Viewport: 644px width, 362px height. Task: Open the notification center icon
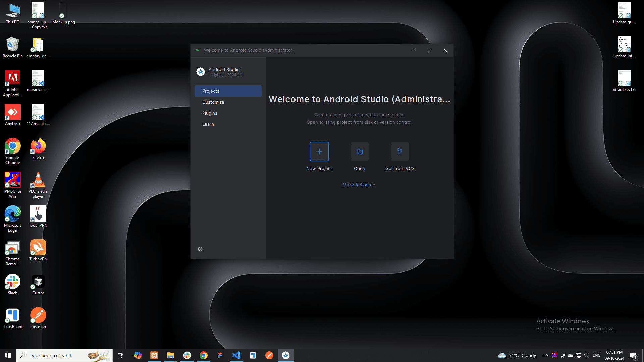[x=633, y=355]
